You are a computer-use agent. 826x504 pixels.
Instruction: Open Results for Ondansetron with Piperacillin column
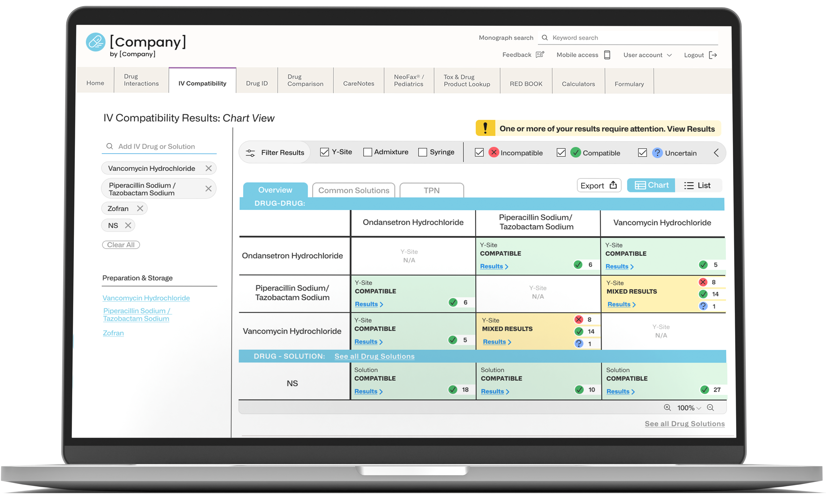[x=494, y=266]
